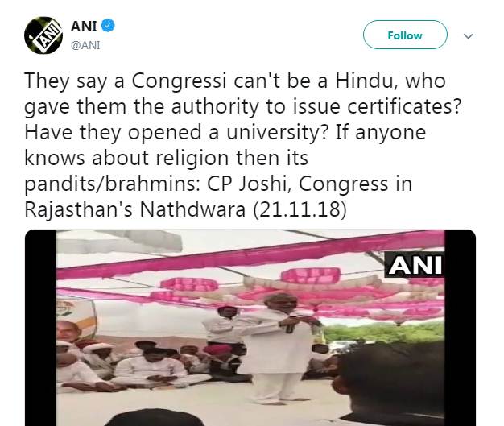The image size is (504, 426).
Task: Click the pink canopy in video frame
Action: pos(250,255)
